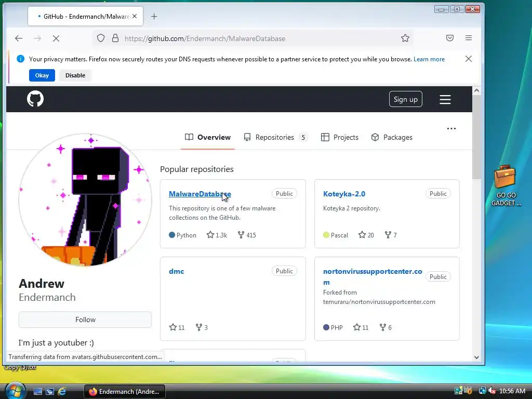
Task: Open the dmc repository link
Action: point(177,271)
